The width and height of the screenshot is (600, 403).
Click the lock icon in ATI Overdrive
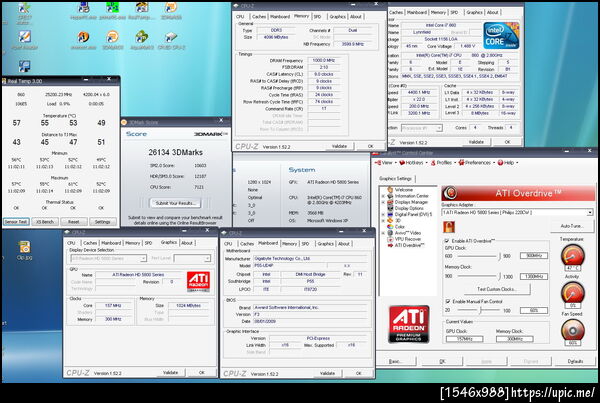point(448,227)
